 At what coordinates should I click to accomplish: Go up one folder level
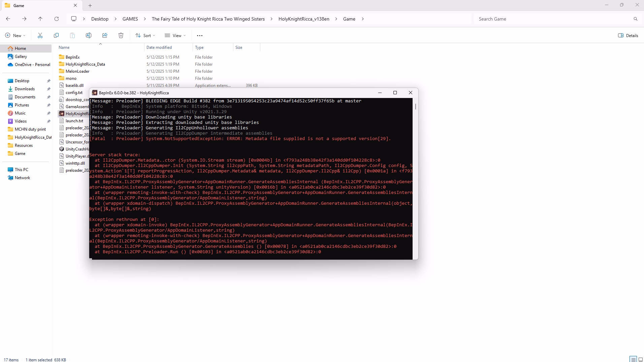(x=40, y=19)
